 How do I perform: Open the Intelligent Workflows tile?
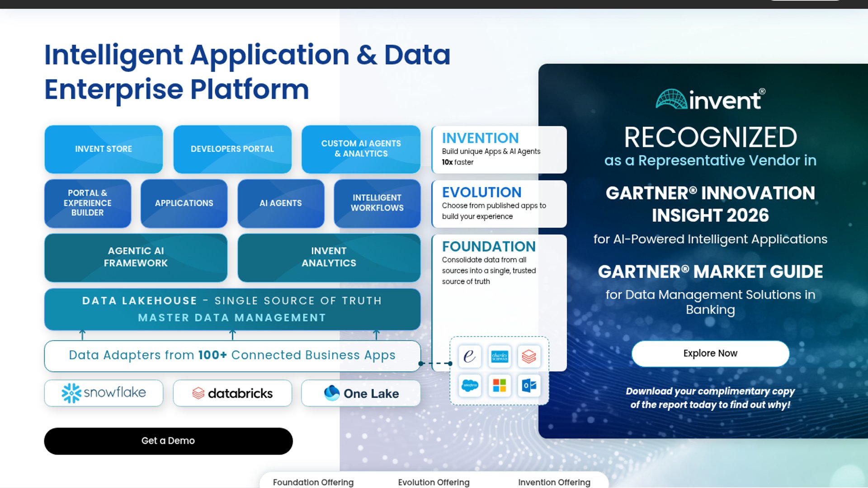(377, 203)
